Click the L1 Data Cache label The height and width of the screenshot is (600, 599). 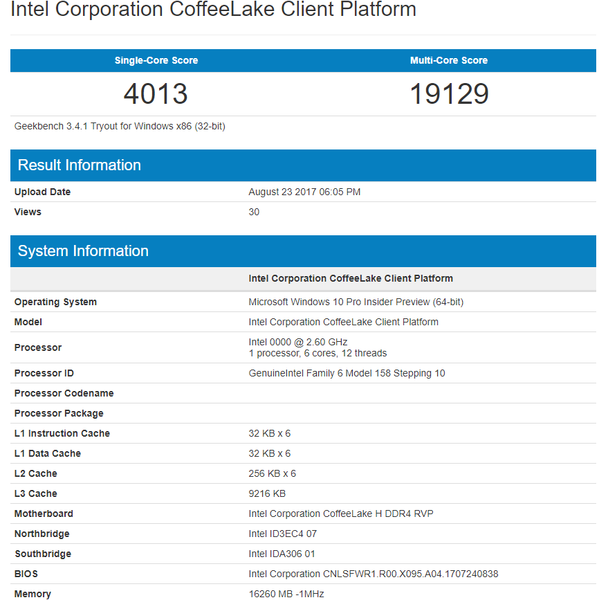click(47, 453)
